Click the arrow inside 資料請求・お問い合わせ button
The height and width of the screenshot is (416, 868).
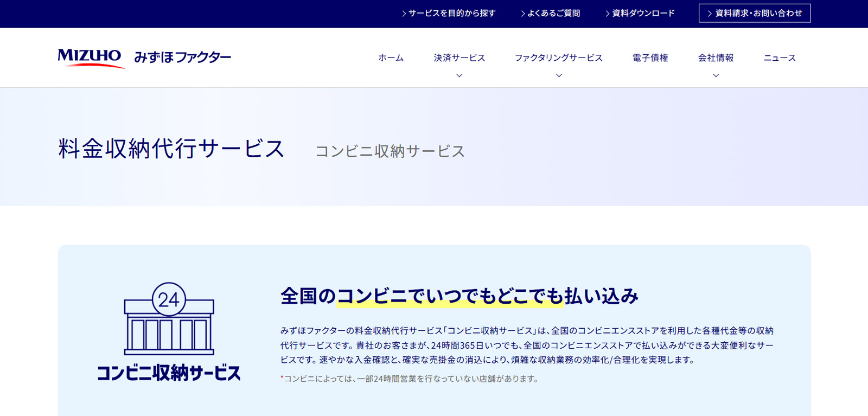[710, 14]
